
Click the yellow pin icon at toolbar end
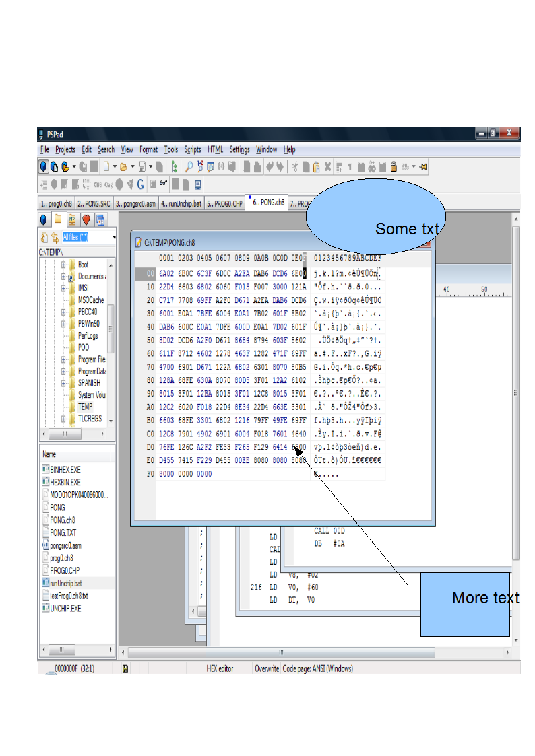[x=423, y=167]
